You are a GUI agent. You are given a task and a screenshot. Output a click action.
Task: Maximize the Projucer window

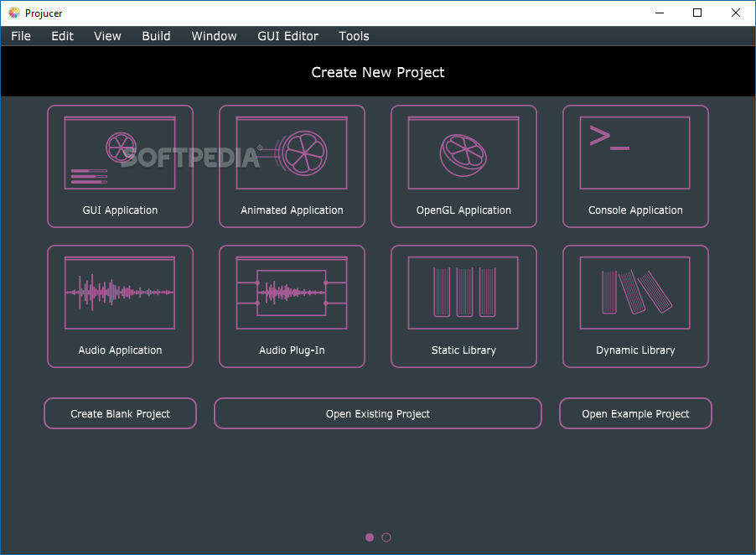pos(697,13)
